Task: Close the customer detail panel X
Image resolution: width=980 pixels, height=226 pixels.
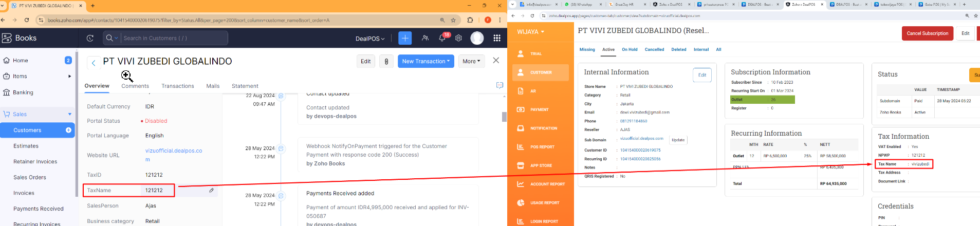Action: pos(496,60)
